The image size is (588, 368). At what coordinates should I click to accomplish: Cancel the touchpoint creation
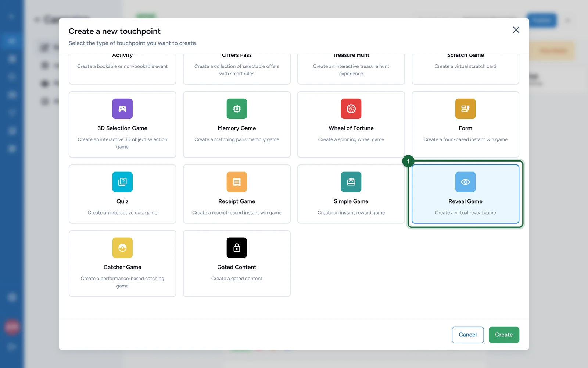[x=467, y=335]
